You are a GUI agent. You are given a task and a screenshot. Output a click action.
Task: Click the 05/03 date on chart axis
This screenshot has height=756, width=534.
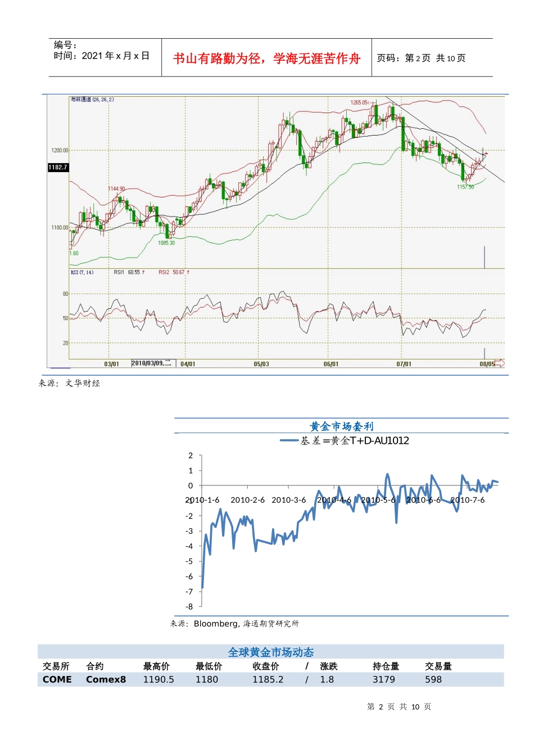pos(261,364)
